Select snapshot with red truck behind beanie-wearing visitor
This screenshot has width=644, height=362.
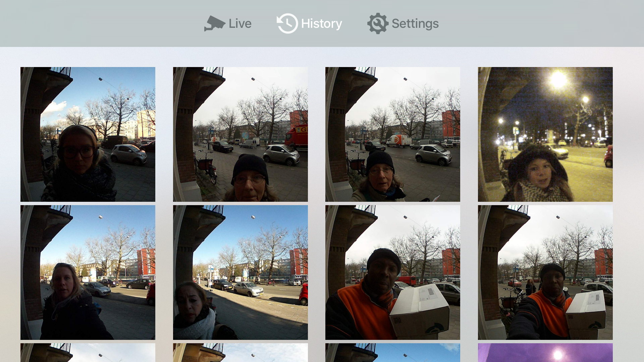[240, 134]
